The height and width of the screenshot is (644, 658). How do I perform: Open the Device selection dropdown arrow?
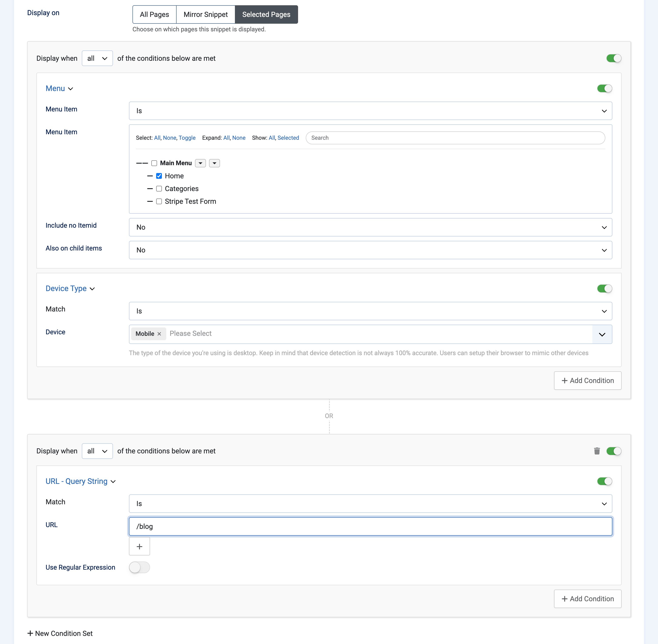point(602,335)
